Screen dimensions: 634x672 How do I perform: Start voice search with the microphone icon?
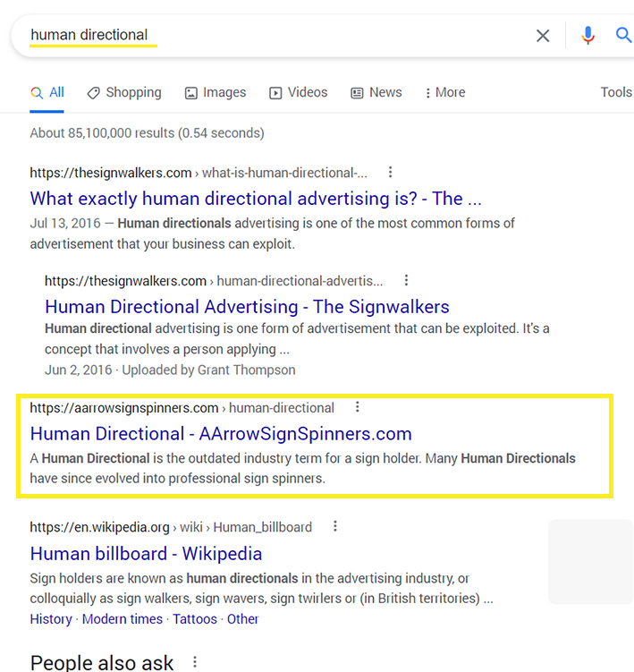pyautogui.click(x=588, y=36)
